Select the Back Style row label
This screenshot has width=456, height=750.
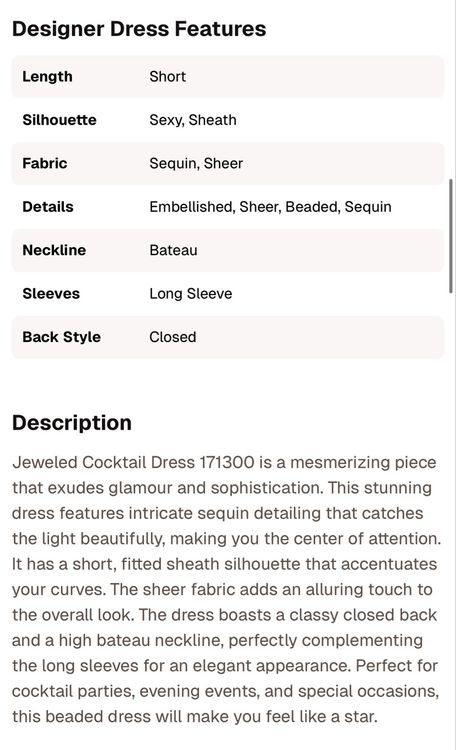pos(62,337)
